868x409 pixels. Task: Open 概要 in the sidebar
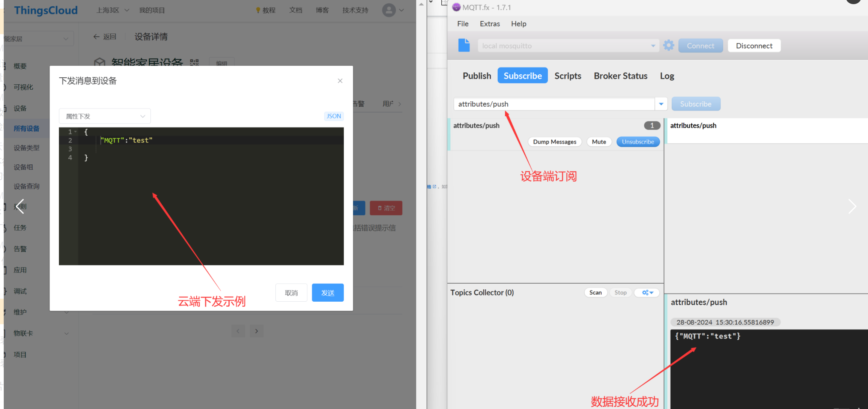point(20,66)
